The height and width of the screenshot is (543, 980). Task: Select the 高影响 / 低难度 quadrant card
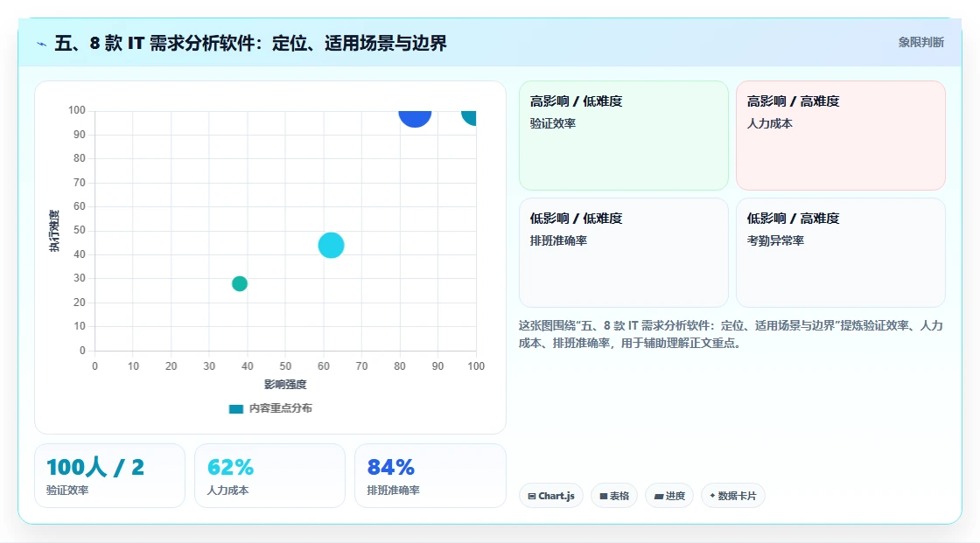[x=624, y=136]
